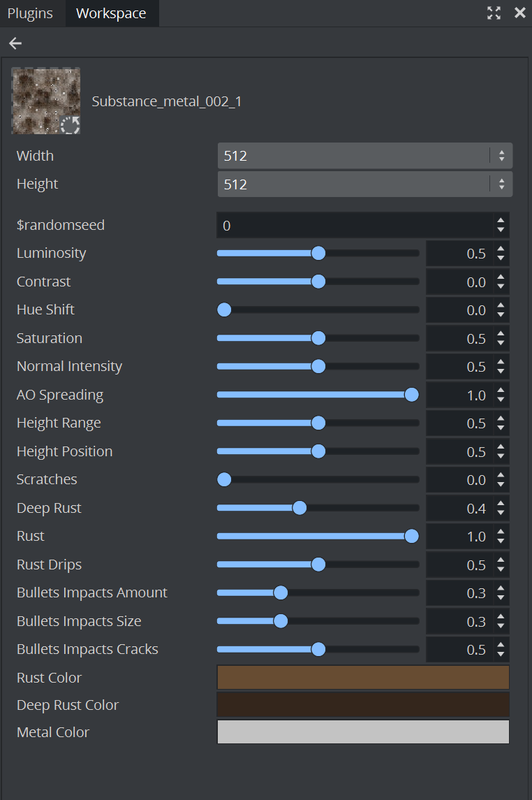
Task: Click the Rust Color swatch
Action: [x=363, y=678]
